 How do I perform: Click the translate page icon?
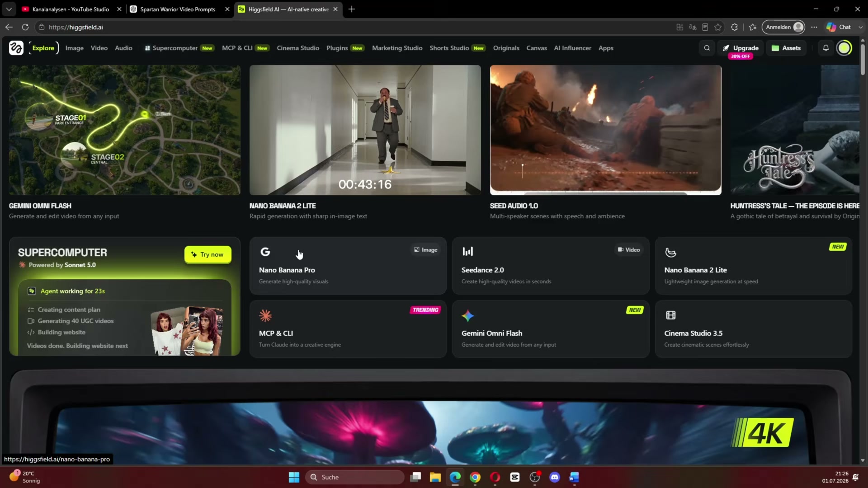click(x=692, y=27)
